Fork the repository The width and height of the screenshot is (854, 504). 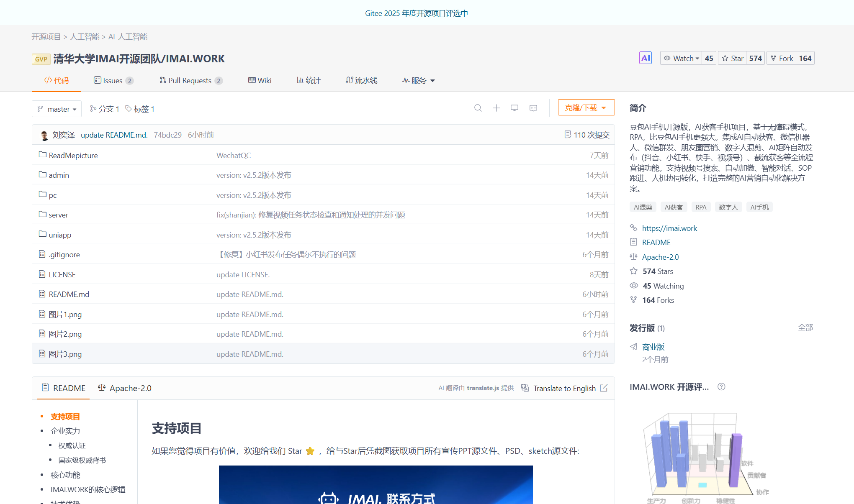[x=781, y=58]
